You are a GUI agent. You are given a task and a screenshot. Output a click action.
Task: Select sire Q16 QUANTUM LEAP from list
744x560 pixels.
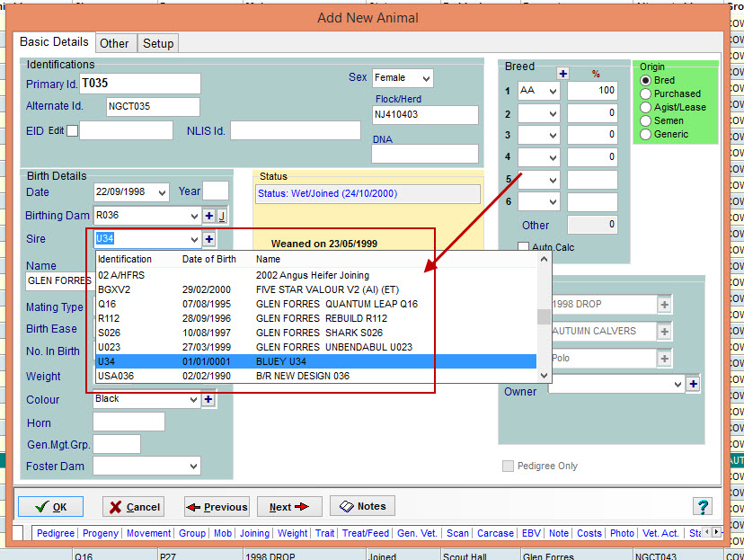[316, 304]
